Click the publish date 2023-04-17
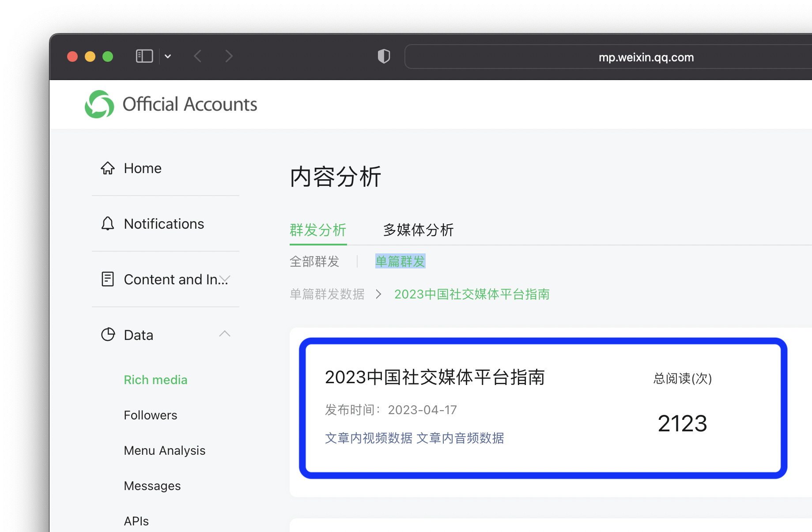The height and width of the screenshot is (532, 812). (422, 410)
